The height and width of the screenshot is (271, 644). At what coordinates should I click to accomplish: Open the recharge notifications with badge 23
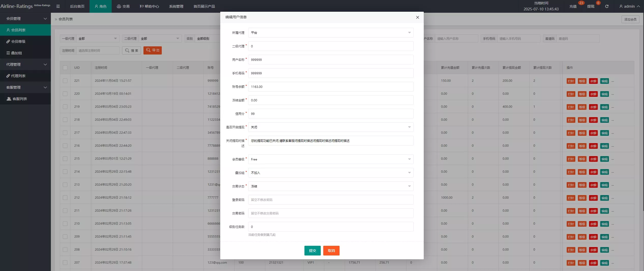573,6
